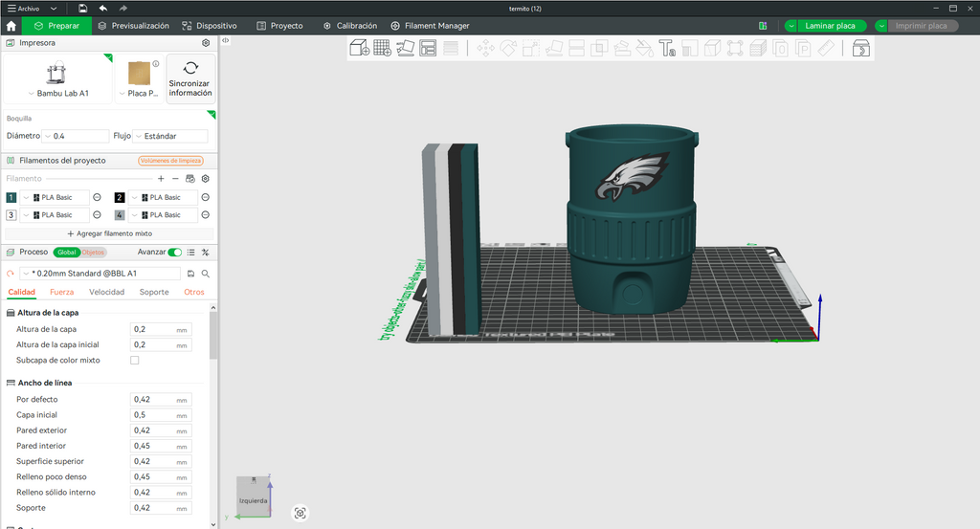The height and width of the screenshot is (529, 980).
Task: Open the Assembly view icon
Action: pyautogui.click(x=861, y=48)
